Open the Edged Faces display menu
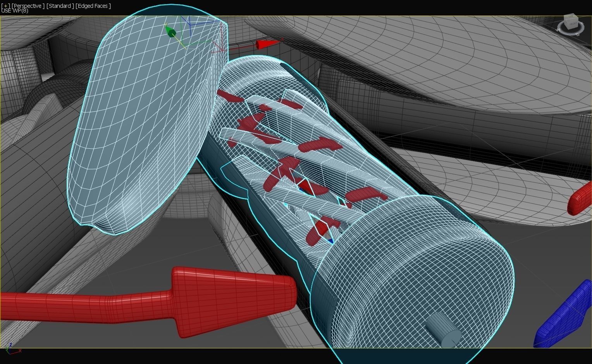 pyautogui.click(x=93, y=6)
